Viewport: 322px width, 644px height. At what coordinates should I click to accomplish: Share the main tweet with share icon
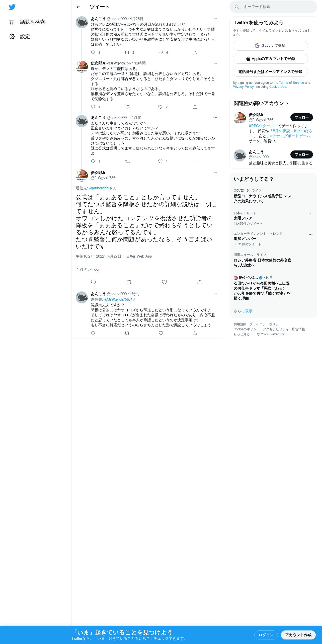click(200, 282)
